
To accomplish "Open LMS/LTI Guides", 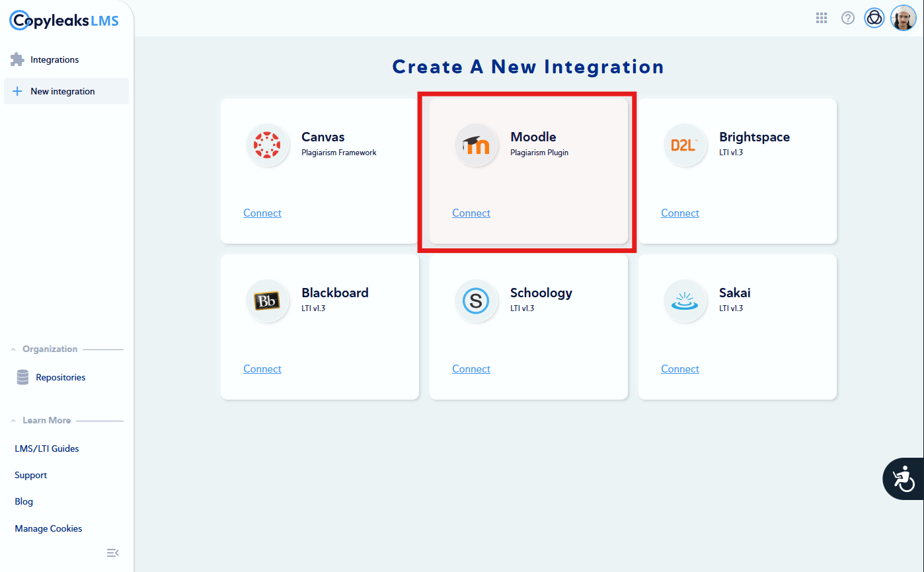I will 47,448.
